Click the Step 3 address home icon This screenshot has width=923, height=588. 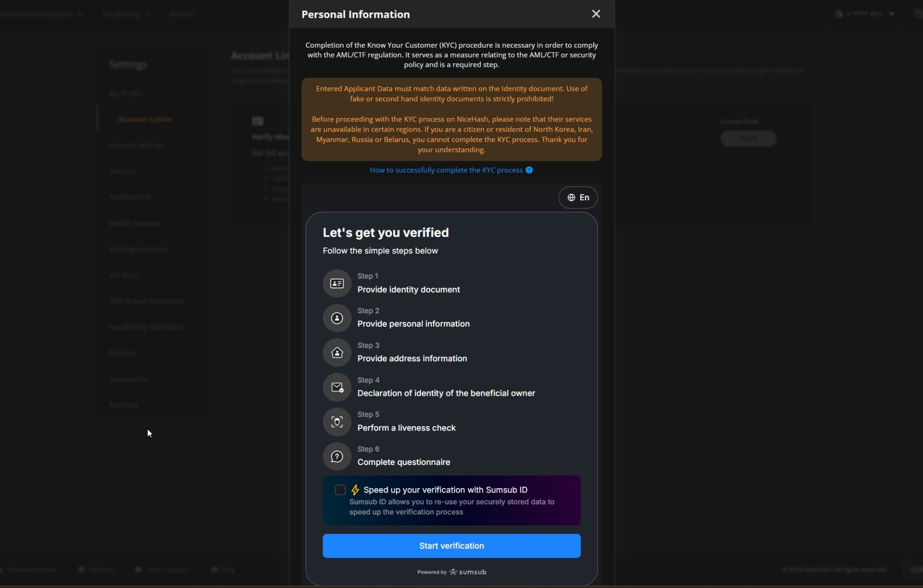click(x=337, y=353)
